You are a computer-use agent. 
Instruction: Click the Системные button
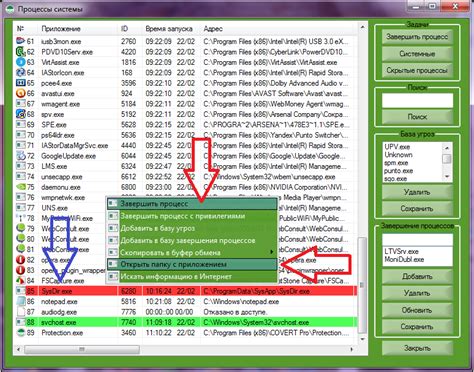point(417,53)
